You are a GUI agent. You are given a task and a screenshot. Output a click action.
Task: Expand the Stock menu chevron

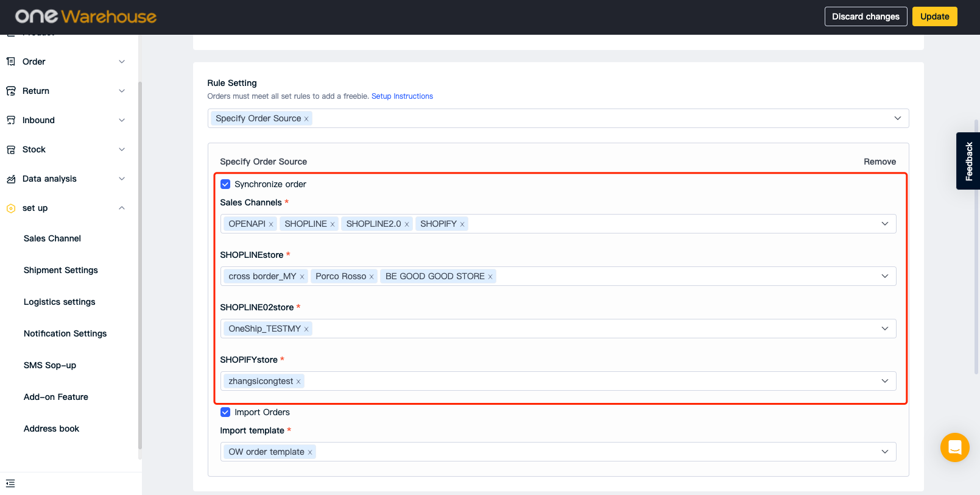tap(122, 149)
